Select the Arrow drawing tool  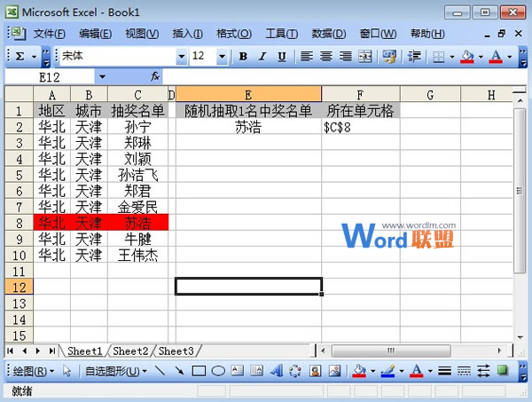(x=179, y=371)
